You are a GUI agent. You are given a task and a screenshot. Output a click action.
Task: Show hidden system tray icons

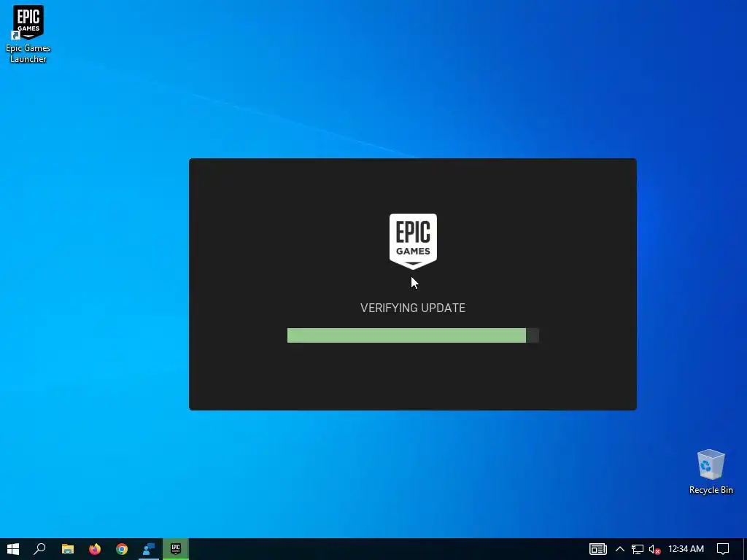620,549
